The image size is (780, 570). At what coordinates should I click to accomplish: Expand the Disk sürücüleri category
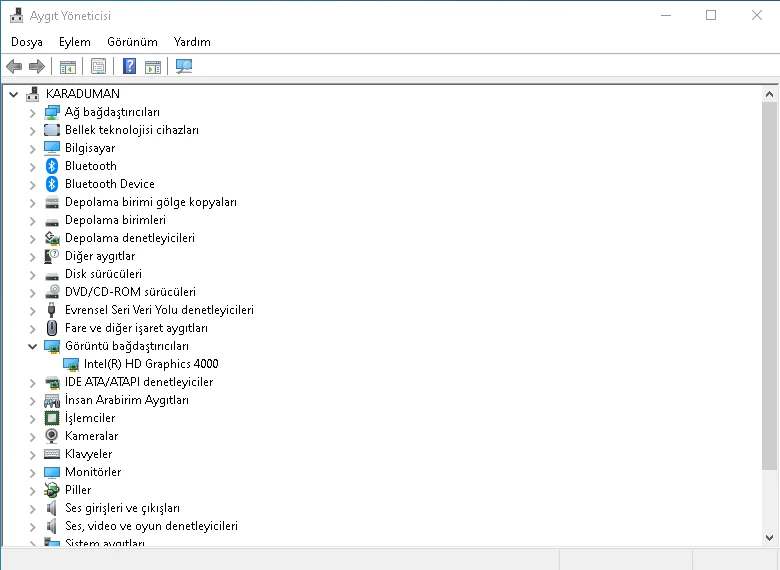tap(32, 275)
